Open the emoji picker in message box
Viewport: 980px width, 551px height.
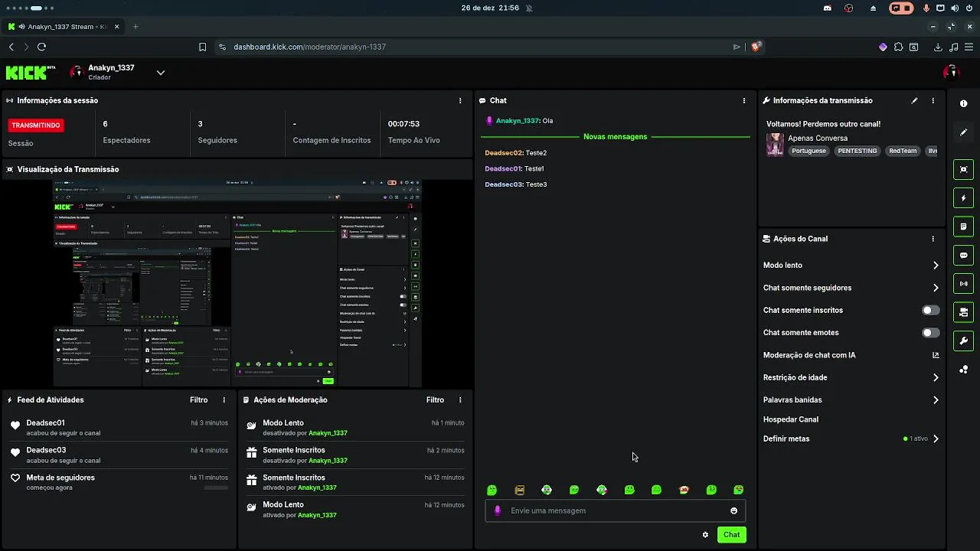click(733, 510)
